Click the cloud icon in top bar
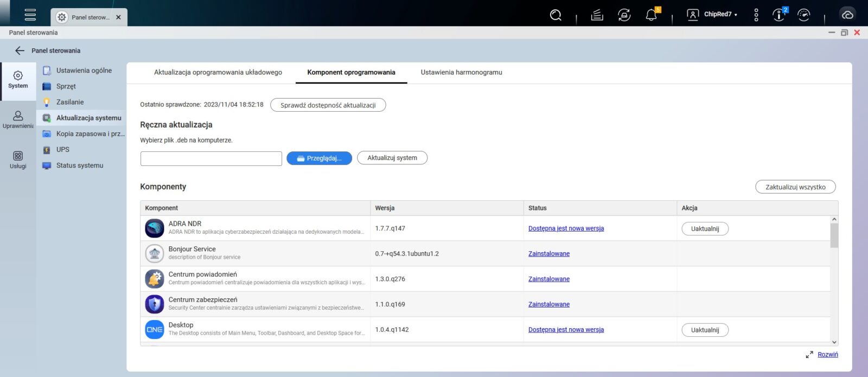Image resolution: width=868 pixels, height=377 pixels. pos(847,15)
